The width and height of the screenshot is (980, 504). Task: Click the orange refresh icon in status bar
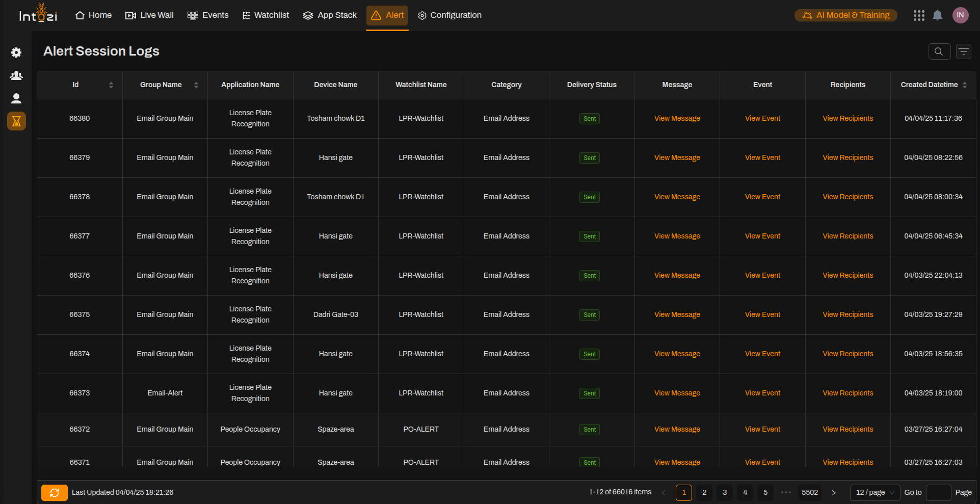pos(54,492)
